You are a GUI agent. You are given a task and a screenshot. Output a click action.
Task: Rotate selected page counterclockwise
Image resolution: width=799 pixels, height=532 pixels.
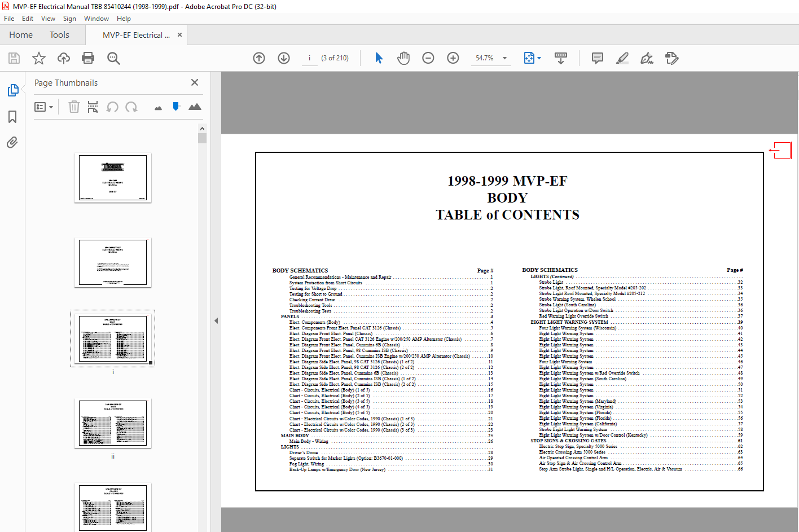coord(112,107)
